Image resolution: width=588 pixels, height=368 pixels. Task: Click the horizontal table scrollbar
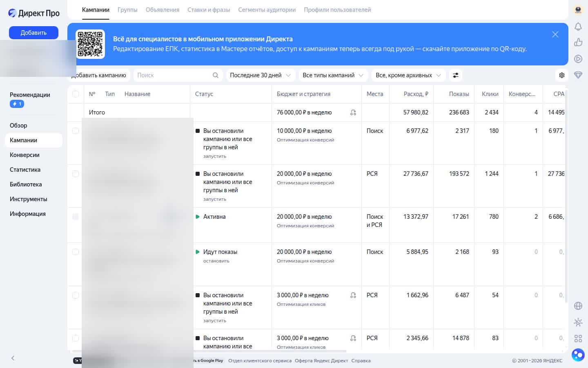click(209, 351)
